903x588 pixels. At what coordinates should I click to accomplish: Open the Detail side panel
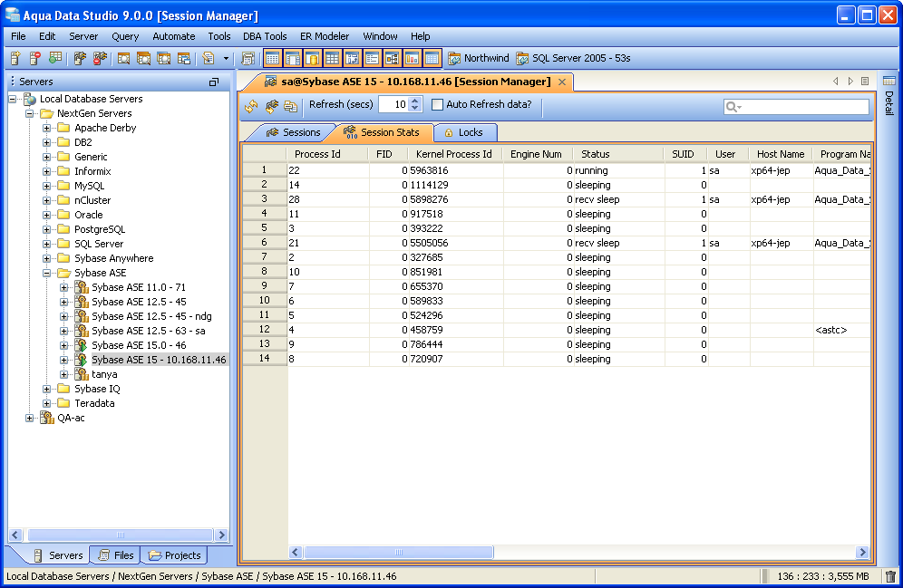(x=888, y=97)
